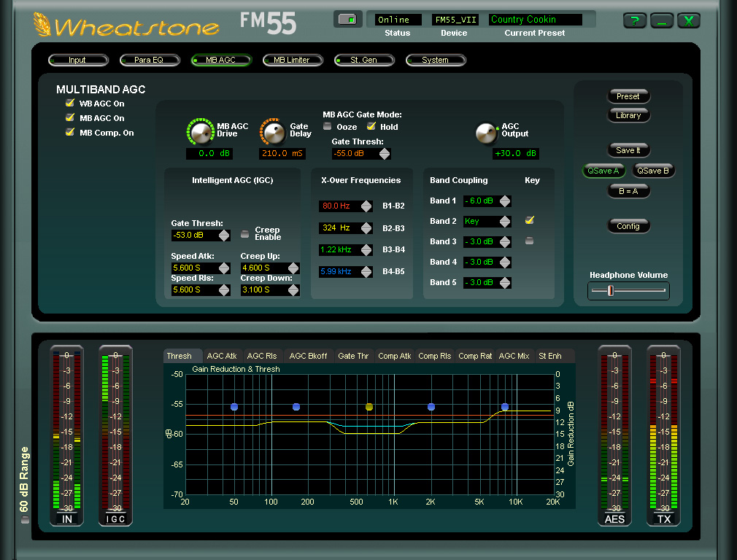737x560 pixels.
Task: Select the yellow threshold dot on graph
Action: pos(368,407)
